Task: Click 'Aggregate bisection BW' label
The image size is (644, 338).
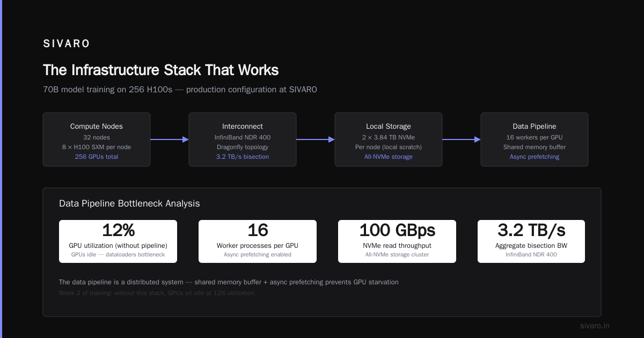Action: point(531,246)
